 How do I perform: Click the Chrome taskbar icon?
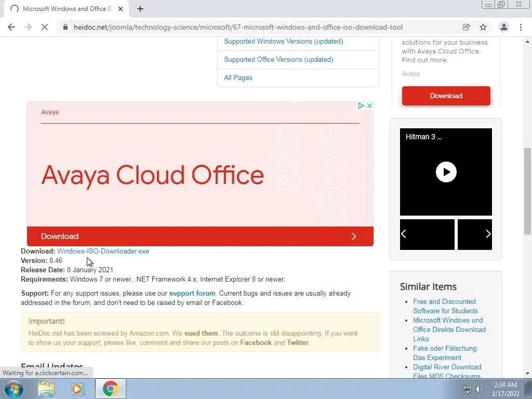(x=110, y=389)
